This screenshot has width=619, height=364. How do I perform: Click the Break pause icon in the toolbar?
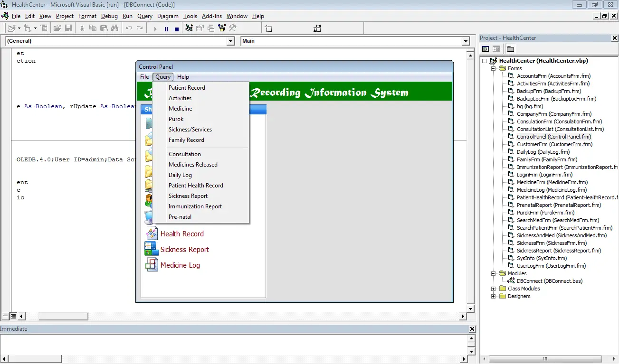tap(166, 29)
